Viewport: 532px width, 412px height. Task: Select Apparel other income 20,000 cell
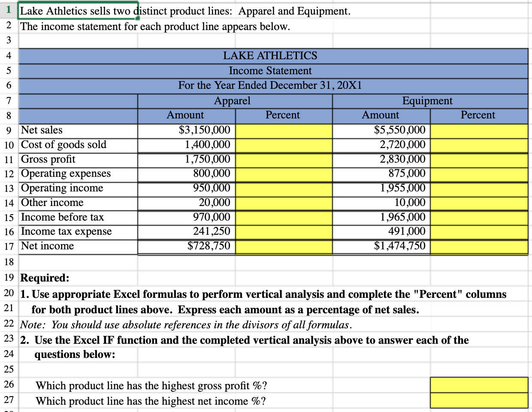click(187, 203)
